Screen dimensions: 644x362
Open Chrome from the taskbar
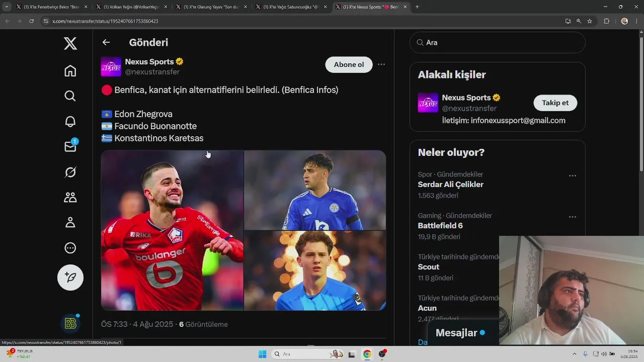pos(367,354)
